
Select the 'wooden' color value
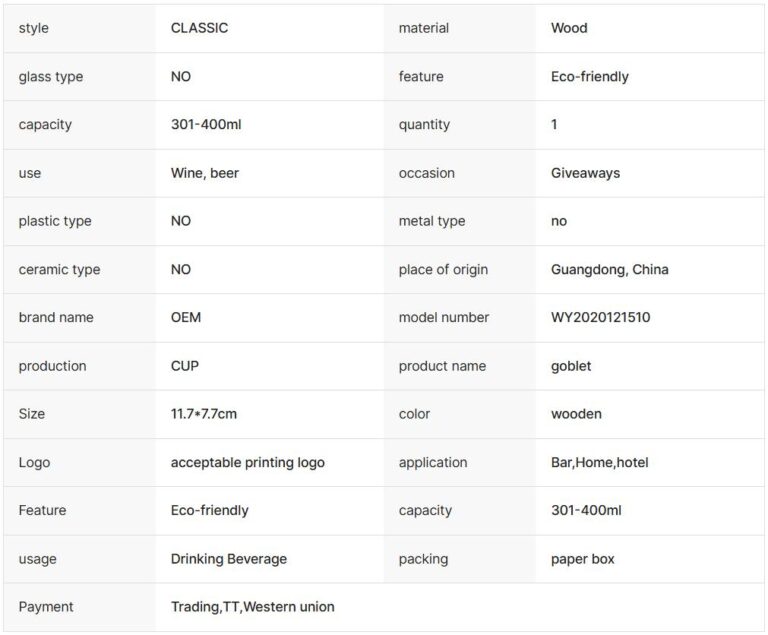[576, 414]
